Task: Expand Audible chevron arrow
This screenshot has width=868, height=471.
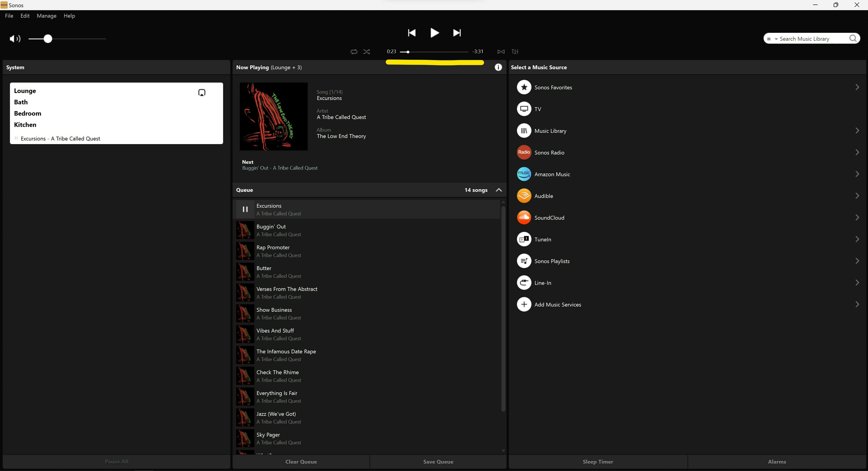Action: 857,196
